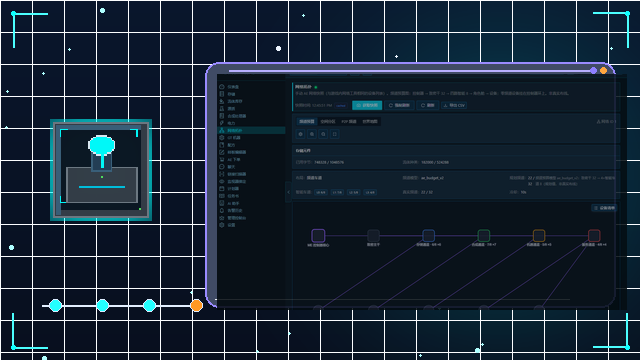Click the reset-view crosshair icon in topology toolbar
This screenshot has width=640, height=360.
[300, 134]
